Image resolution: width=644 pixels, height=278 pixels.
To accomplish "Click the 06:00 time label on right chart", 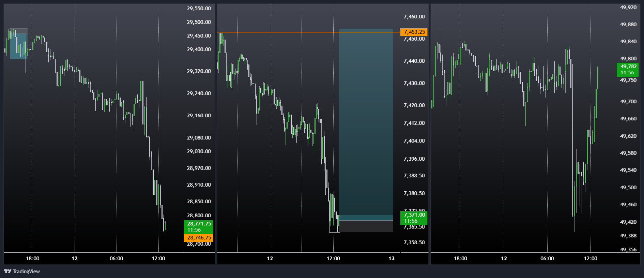I will (x=547, y=258).
